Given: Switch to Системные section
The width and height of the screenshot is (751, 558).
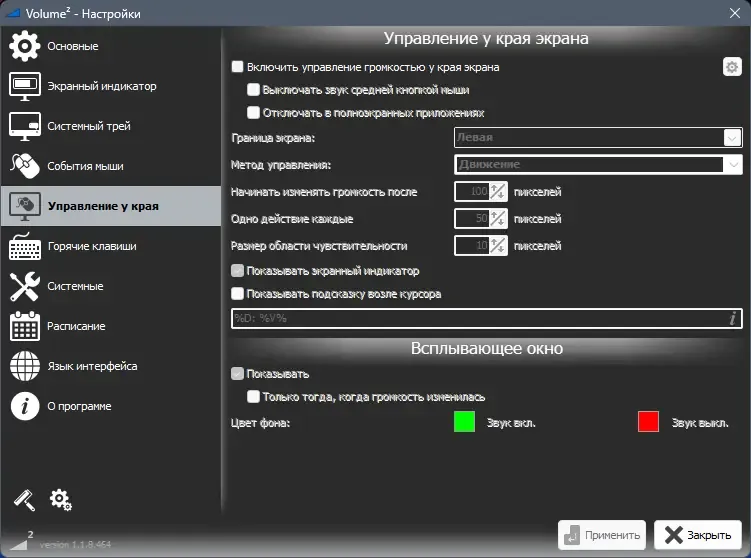Looking at the screenshot, I should [111, 286].
